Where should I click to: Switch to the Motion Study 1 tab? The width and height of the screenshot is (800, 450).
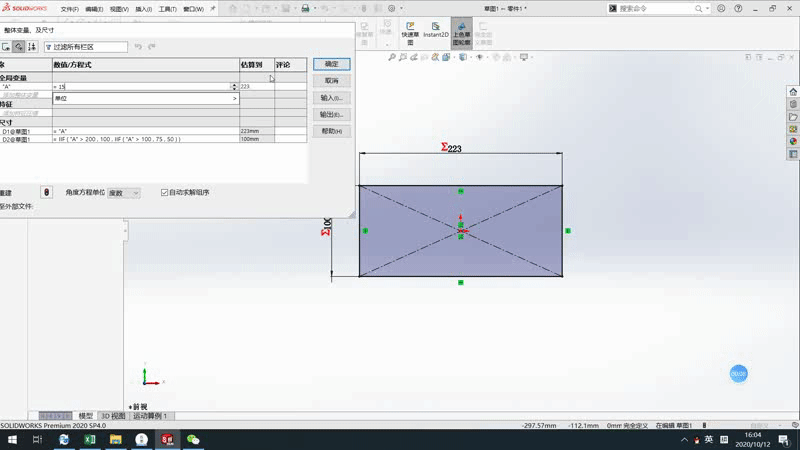152,416
